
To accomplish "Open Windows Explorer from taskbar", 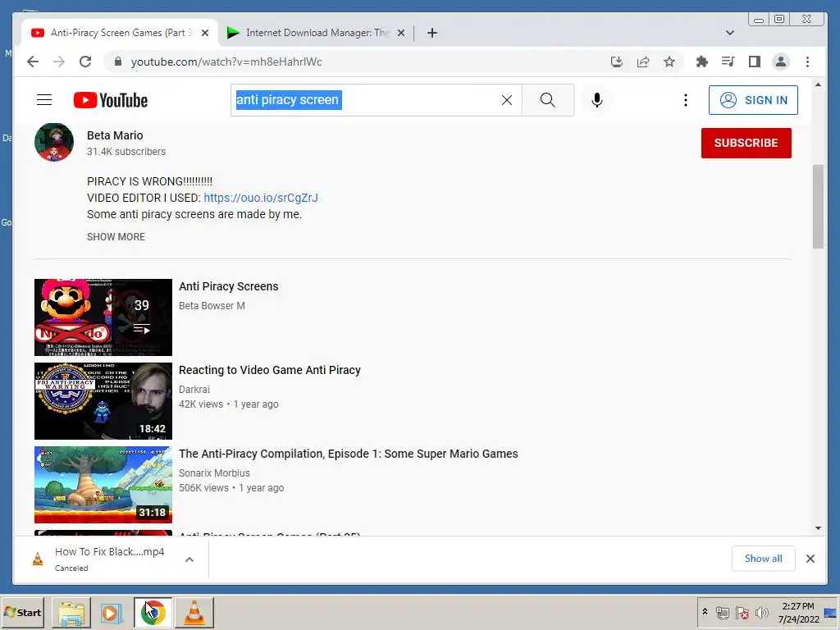I will (71, 613).
